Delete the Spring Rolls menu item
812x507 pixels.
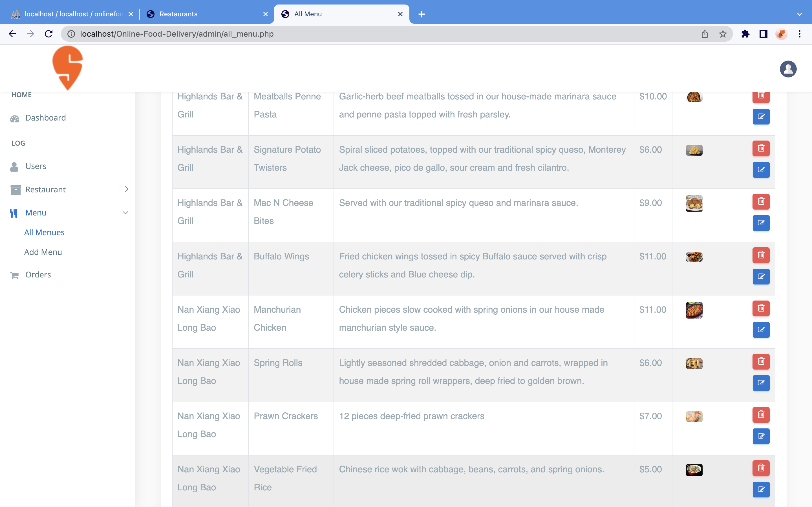coord(761,361)
